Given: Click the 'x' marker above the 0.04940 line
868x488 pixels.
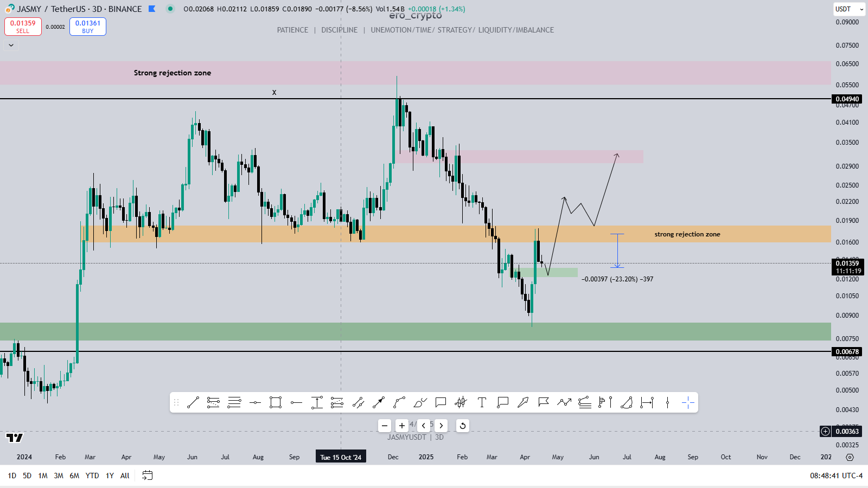Looking at the screenshot, I should (x=274, y=92).
